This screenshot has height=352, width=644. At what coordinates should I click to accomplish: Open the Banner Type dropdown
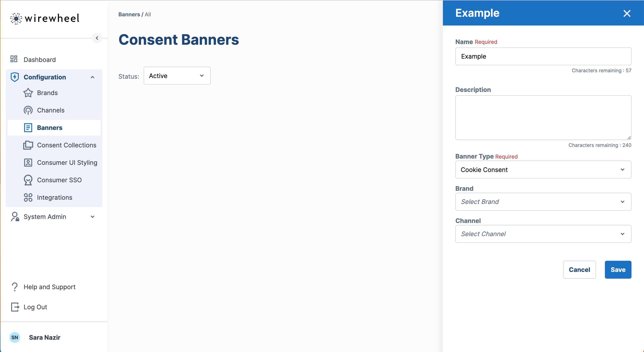click(543, 170)
